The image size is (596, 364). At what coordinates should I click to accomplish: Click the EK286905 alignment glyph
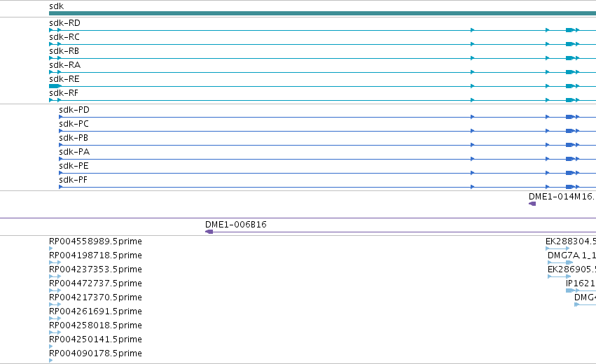click(560, 276)
